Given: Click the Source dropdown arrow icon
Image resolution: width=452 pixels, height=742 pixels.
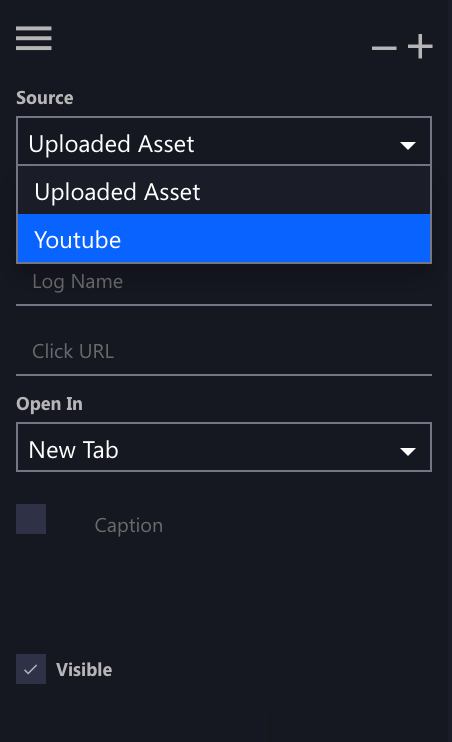Looking at the screenshot, I should [x=408, y=145].
